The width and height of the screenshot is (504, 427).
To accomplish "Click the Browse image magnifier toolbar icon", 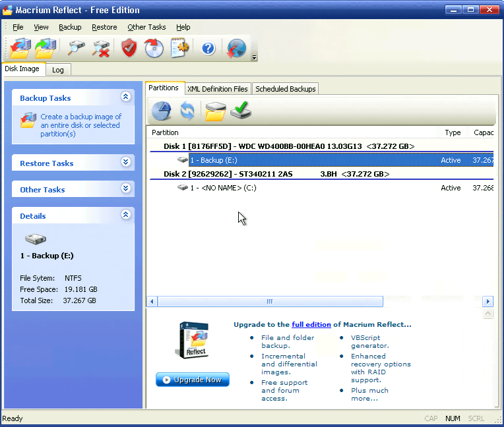I will (76, 48).
